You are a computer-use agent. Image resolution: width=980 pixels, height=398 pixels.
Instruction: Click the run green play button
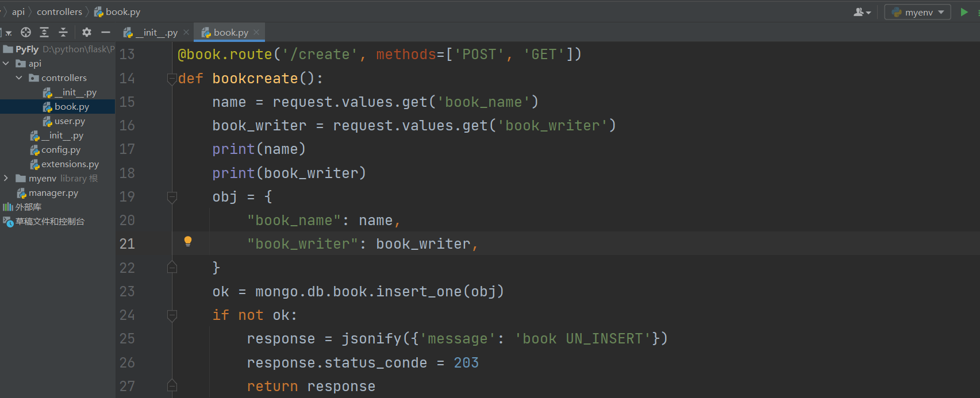(964, 12)
